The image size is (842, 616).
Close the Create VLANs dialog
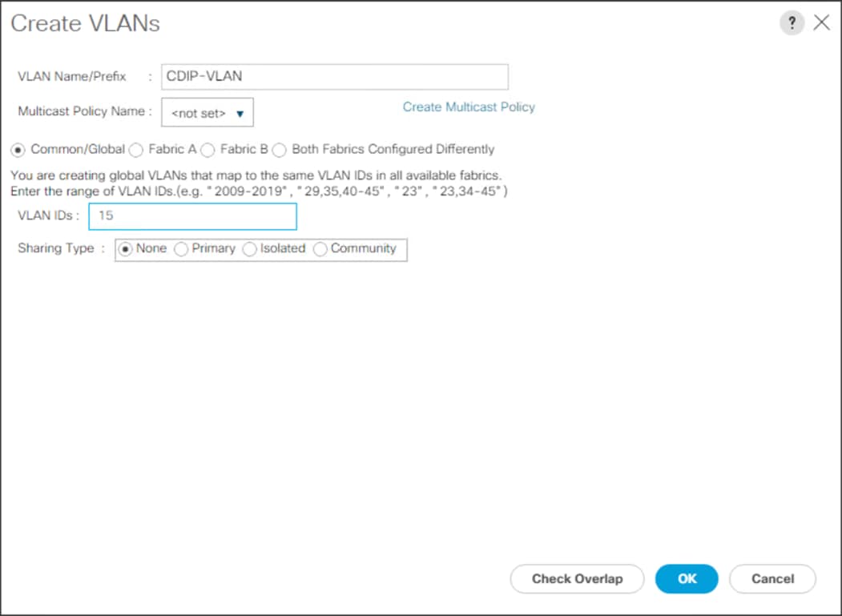point(822,22)
